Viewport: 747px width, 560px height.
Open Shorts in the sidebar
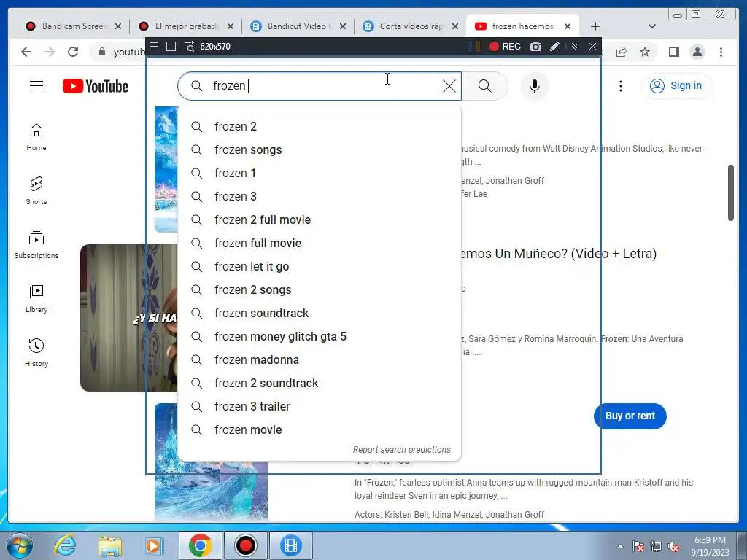[x=36, y=191]
